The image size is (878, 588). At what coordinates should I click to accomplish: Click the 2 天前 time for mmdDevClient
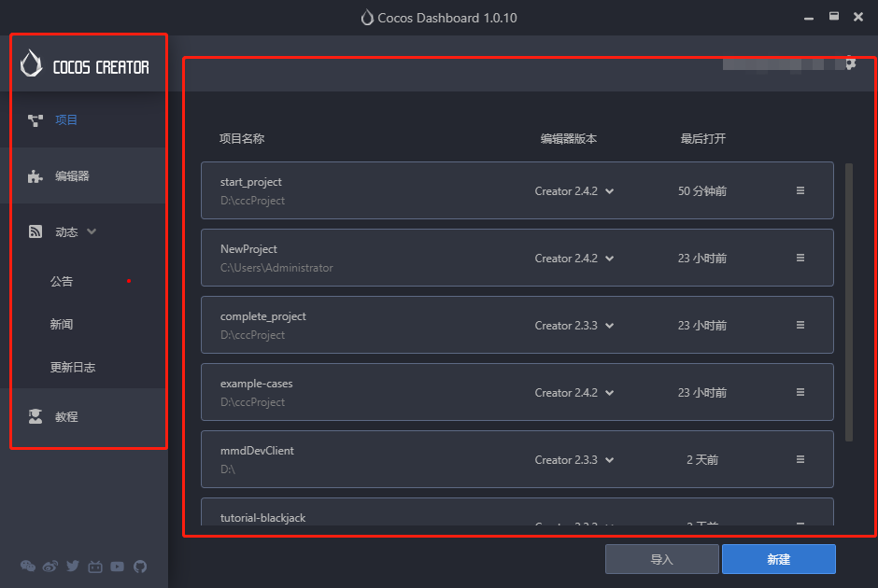point(702,460)
